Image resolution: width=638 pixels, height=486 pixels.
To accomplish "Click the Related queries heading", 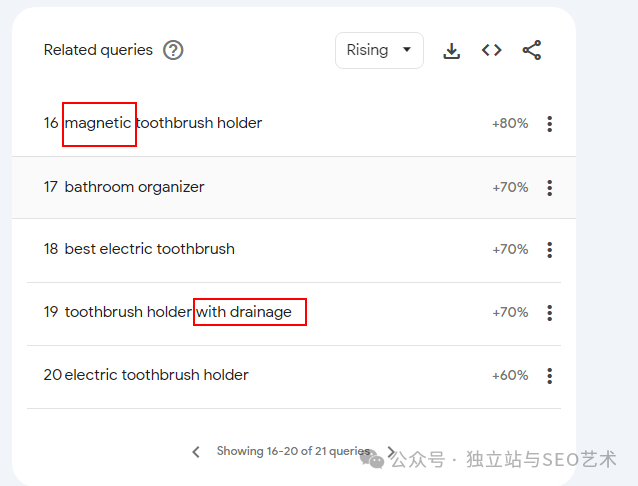I will [x=98, y=50].
